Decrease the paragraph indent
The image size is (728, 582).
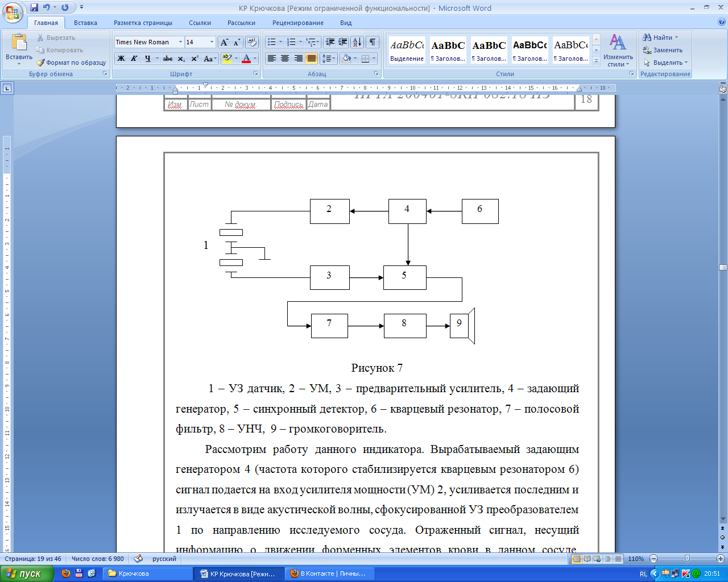pos(330,42)
